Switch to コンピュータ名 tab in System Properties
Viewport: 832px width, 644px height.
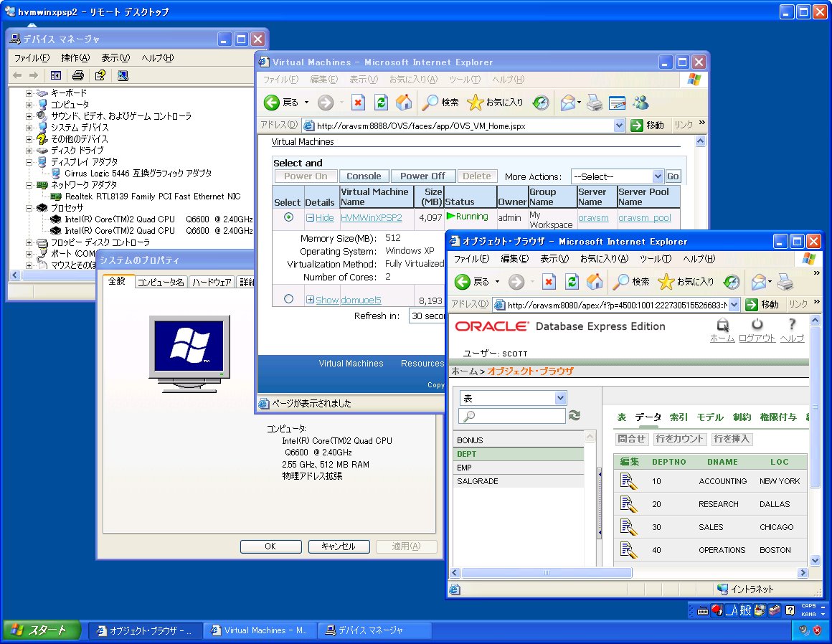tap(161, 283)
